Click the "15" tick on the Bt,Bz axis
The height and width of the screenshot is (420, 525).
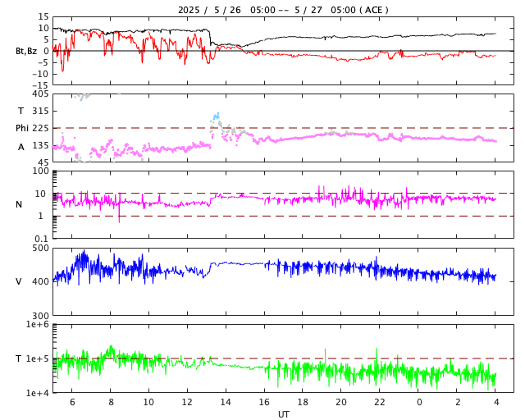coord(43,16)
